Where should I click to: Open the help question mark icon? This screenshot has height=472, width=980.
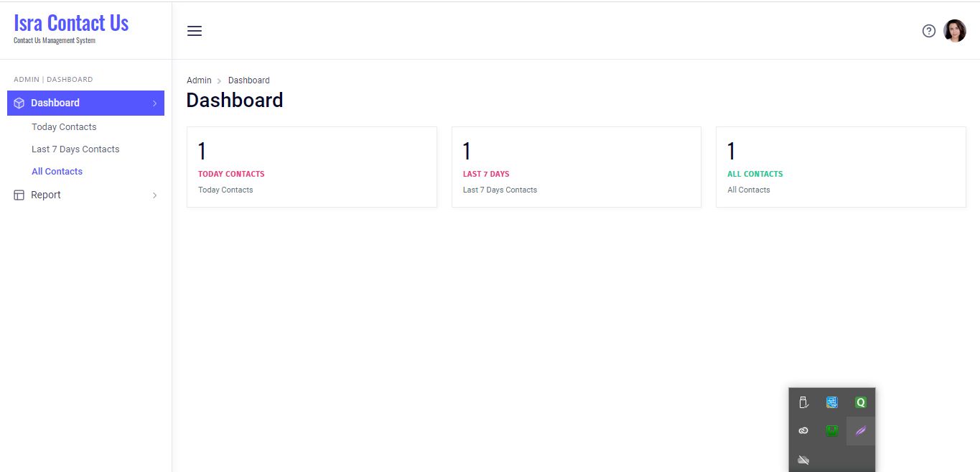click(x=929, y=31)
